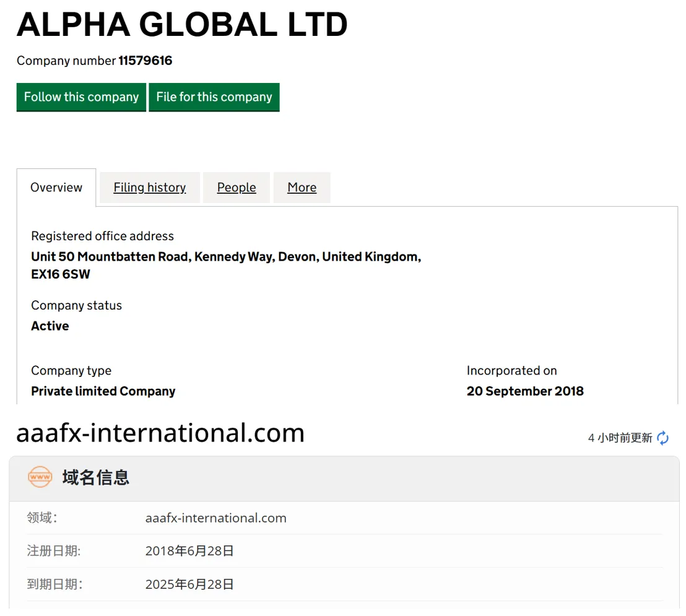Select the Overview tab
The image size is (686, 616).
pyautogui.click(x=56, y=187)
